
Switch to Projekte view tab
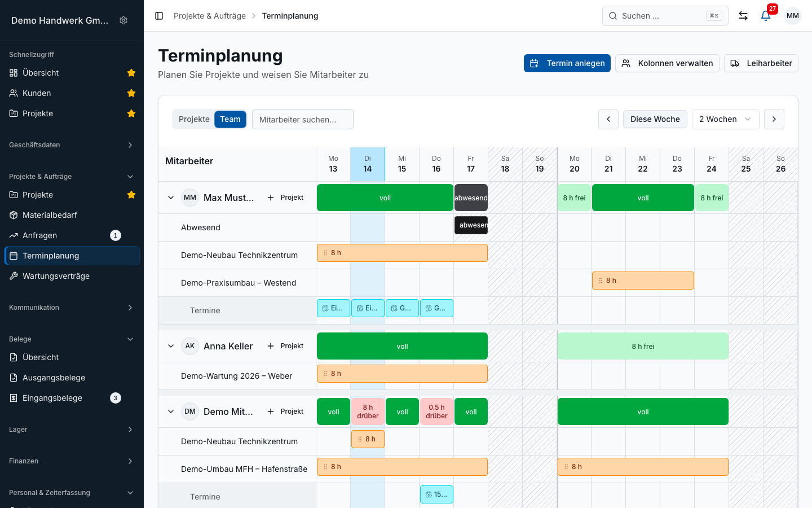pyautogui.click(x=194, y=119)
